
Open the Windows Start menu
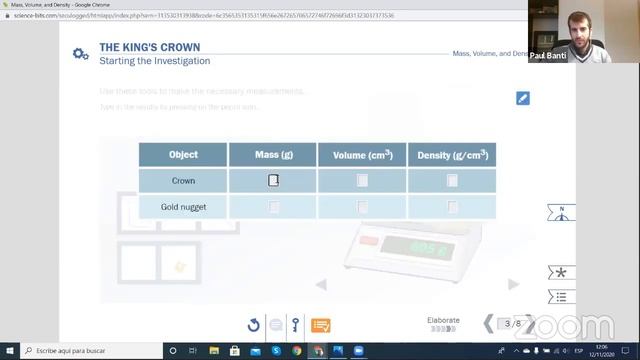coord(10,351)
